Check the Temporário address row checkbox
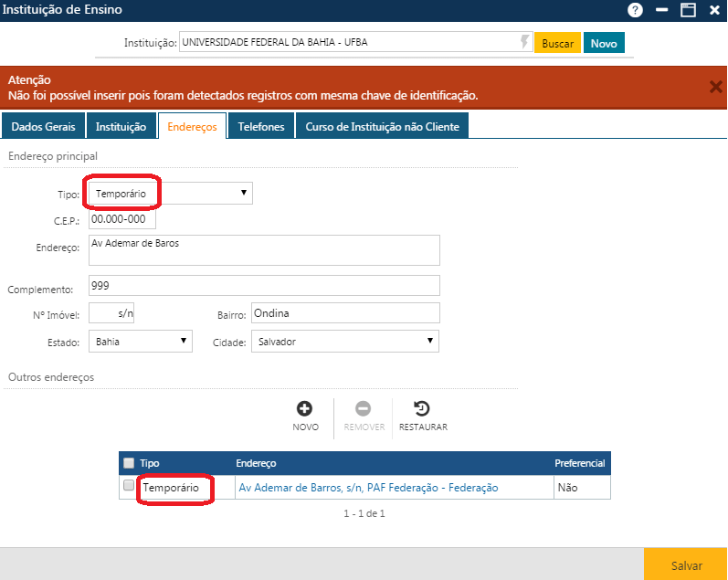The image size is (728, 580). click(129, 487)
